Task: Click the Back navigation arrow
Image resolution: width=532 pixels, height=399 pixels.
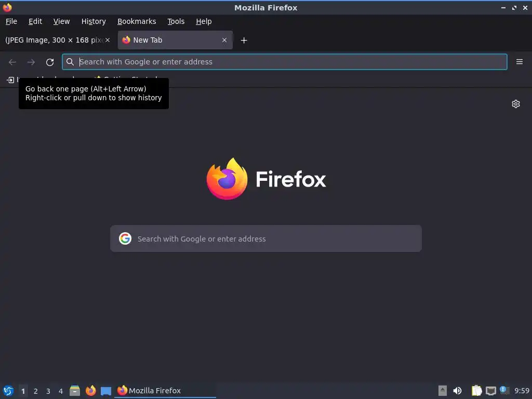Action: coord(12,62)
